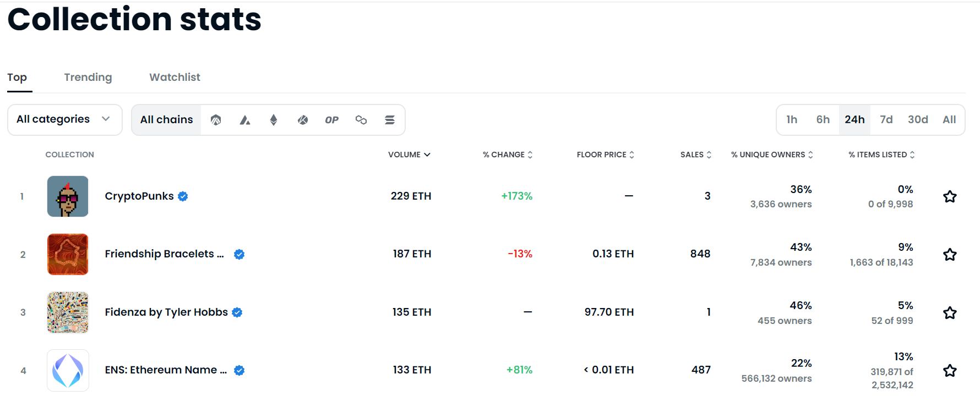Sort by the Sales column
Image resolution: width=980 pixels, height=396 pixels.
click(x=696, y=155)
